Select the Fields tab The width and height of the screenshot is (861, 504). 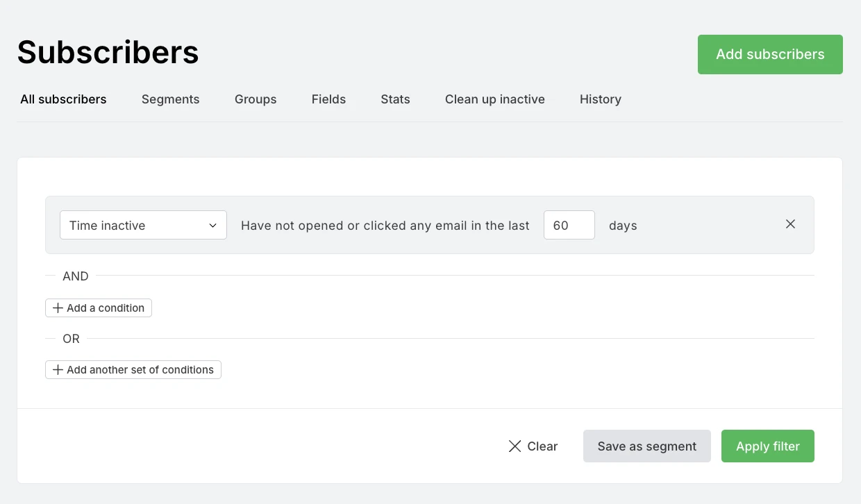click(328, 99)
